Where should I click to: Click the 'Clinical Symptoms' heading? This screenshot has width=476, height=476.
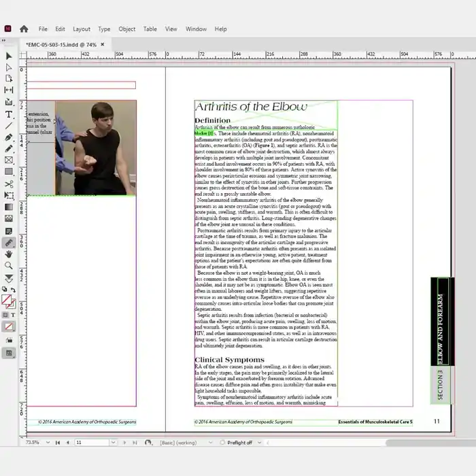click(x=230, y=360)
